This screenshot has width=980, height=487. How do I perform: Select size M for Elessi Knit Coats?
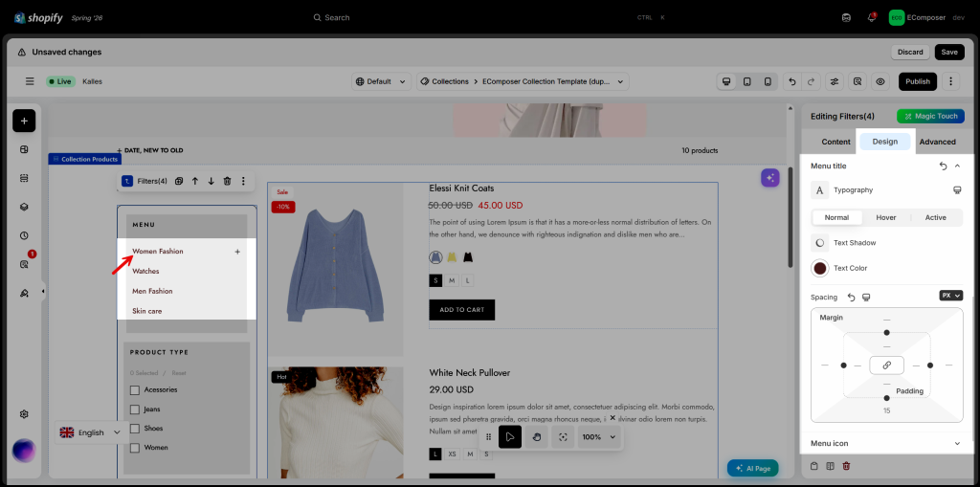(452, 280)
